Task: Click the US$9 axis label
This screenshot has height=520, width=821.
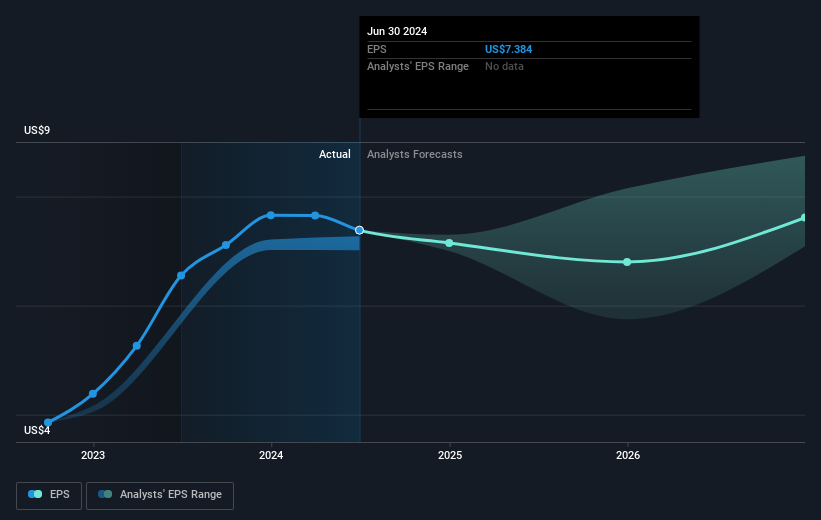Action: tap(37, 130)
